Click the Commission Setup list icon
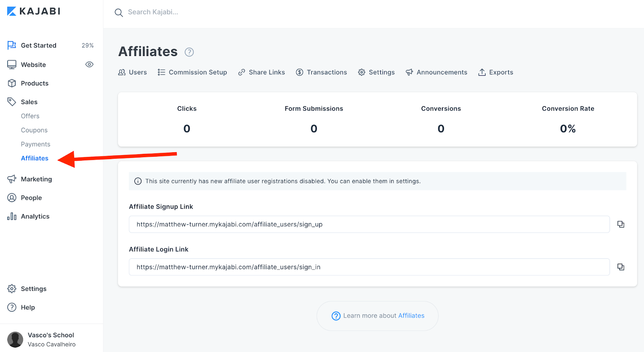This screenshot has height=352, width=644. (x=161, y=72)
